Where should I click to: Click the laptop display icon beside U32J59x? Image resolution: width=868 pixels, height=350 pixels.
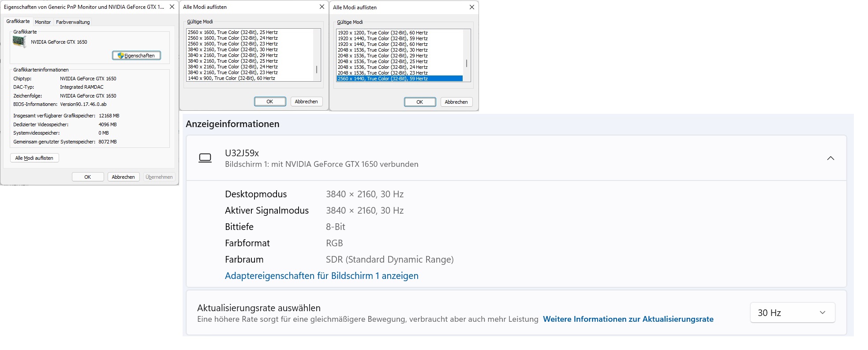click(205, 158)
